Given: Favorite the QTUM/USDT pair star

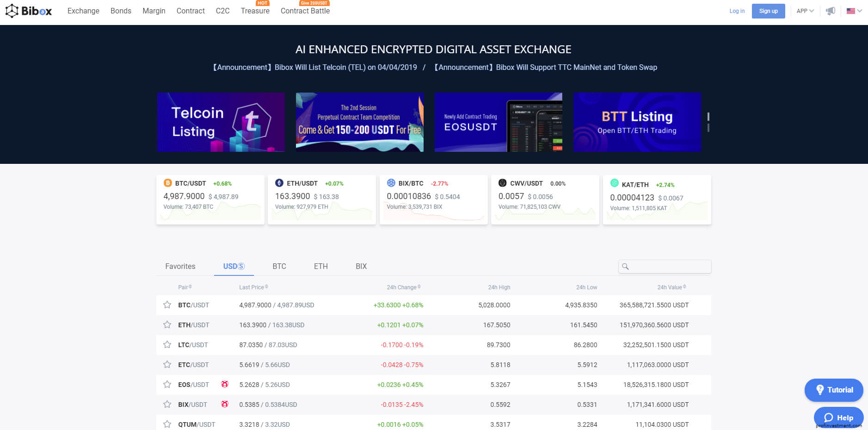Looking at the screenshot, I should pyautogui.click(x=167, y=424).
